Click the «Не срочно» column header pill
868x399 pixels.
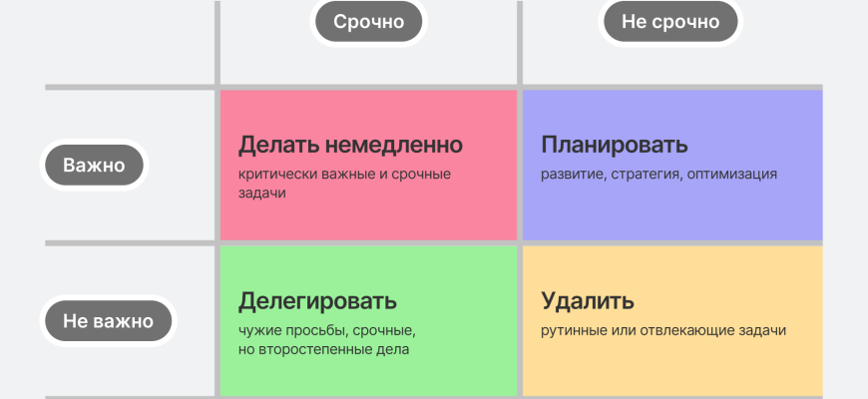(x=668, y=22)
